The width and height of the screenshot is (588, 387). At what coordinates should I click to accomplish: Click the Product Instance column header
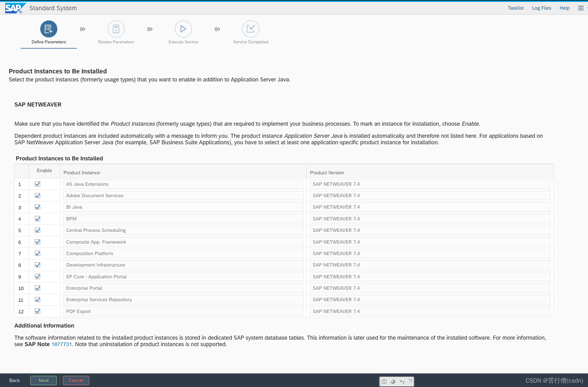pos(82,173)
